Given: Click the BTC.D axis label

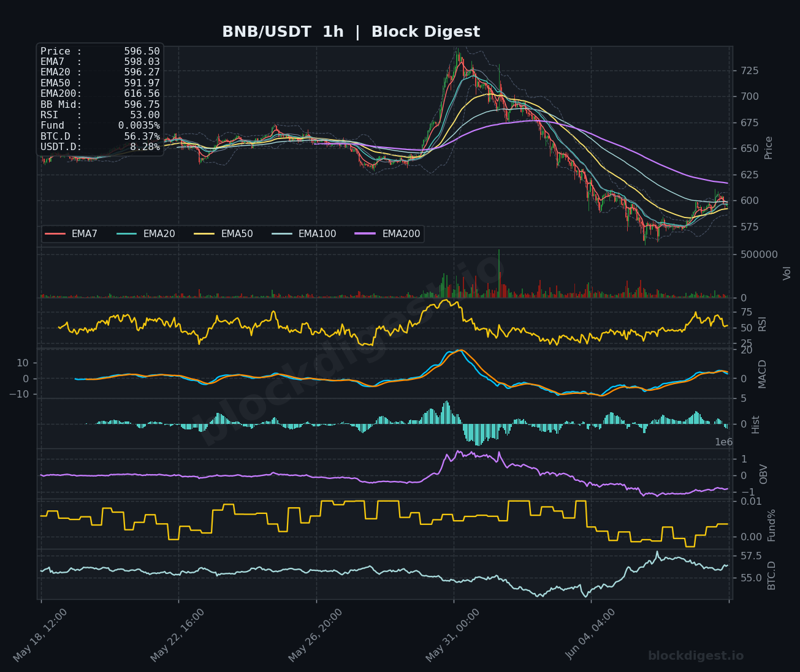Looking at the screenshot, I should pyautogui.click(x=771, y=575).
